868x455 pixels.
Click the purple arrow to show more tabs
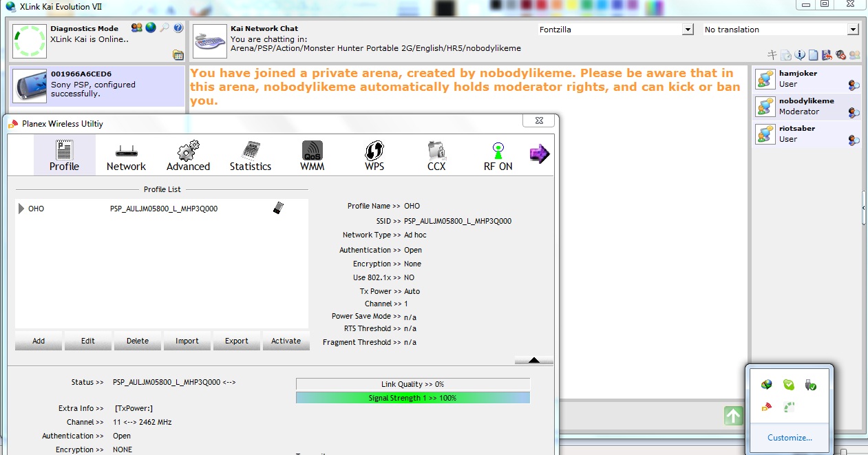(540, 154)
